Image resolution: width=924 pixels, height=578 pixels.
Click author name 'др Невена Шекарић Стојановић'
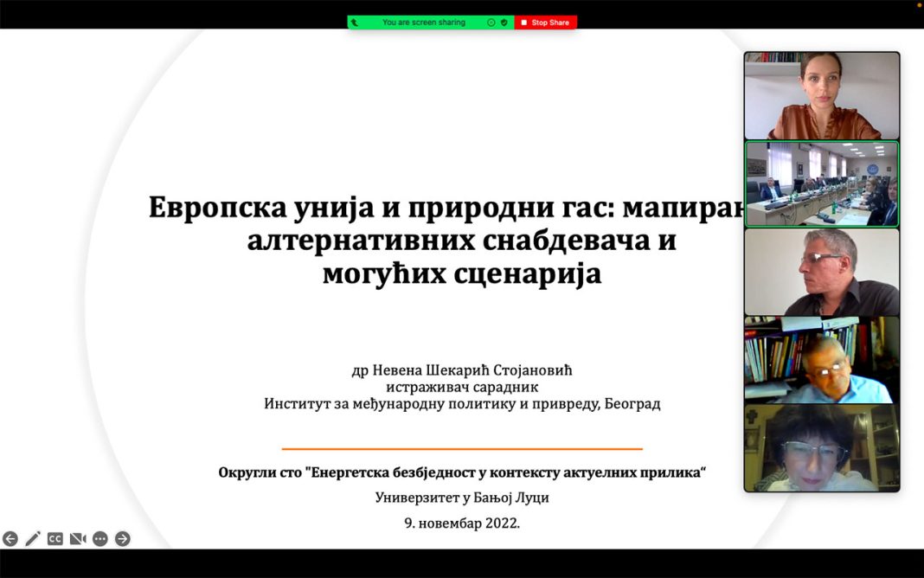coord(462,370)
